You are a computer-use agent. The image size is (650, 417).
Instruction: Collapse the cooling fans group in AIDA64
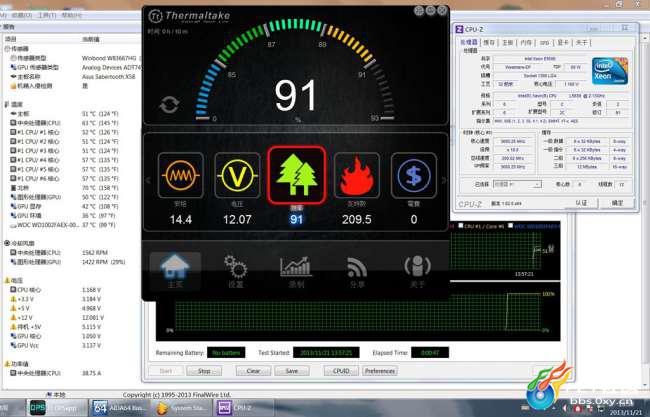7,243
